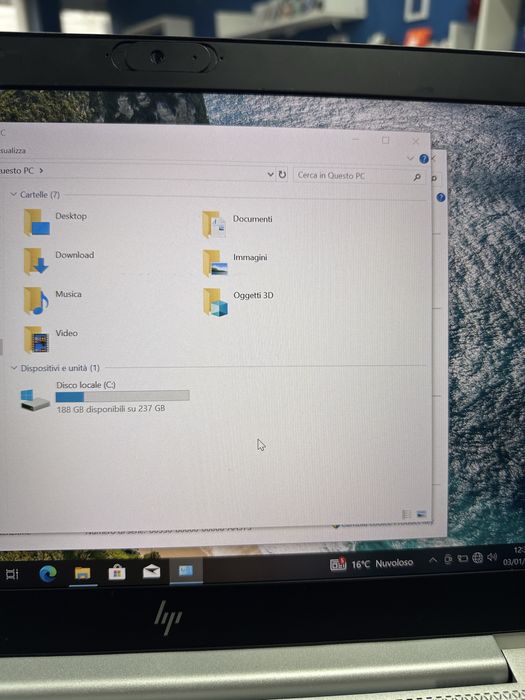Minimize the Questo PC window
This screenshot has width=525, height=700.
point(356,139)
